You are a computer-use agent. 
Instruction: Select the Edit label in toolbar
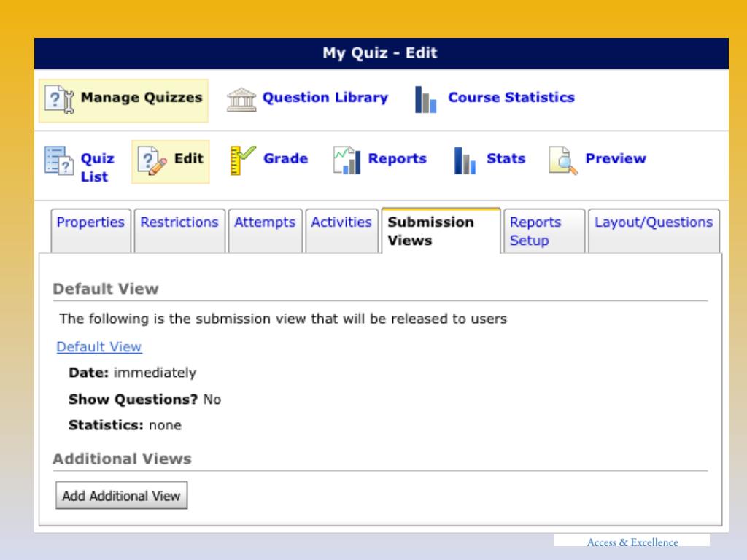pyautogui.click(x=189, y=158)
